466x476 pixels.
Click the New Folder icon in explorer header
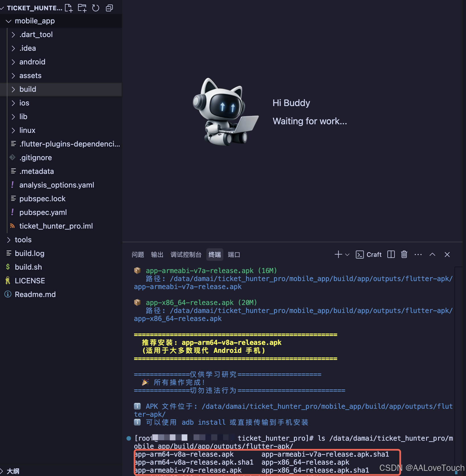pyautogui.click(x=82, y=8)
